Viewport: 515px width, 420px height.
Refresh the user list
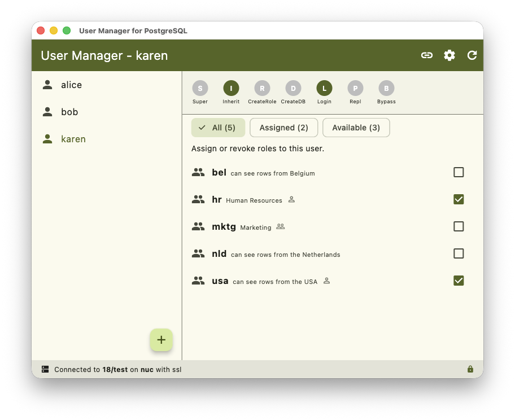coord(472,55)
